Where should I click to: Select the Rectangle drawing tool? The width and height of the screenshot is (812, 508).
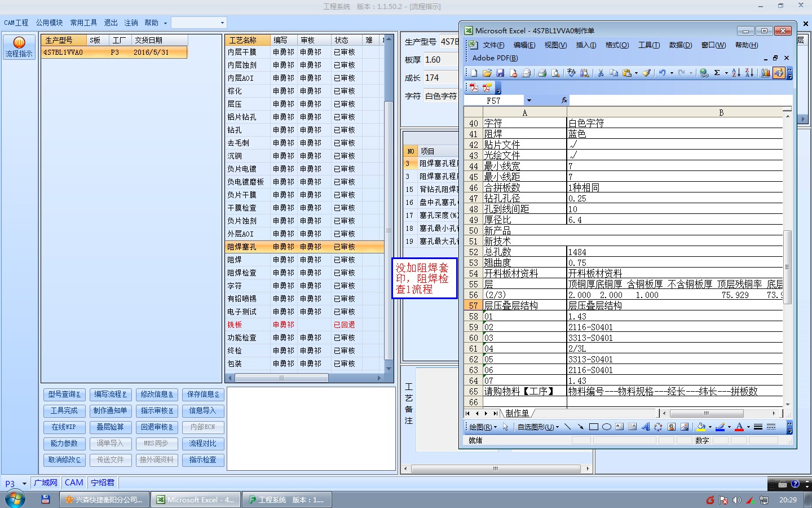tap(594, 427)
